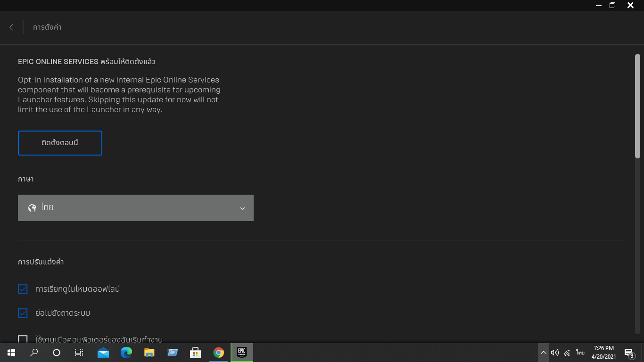Click the ติดตั้งตอนนี้ install button
The image size is (644, 362).
click(60, 143)
